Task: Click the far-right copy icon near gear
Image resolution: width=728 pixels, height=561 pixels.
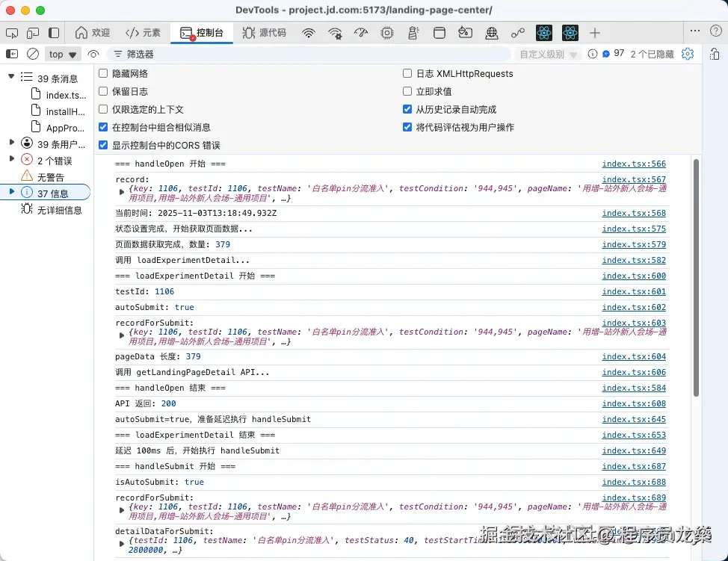Action: coord(715,54)
